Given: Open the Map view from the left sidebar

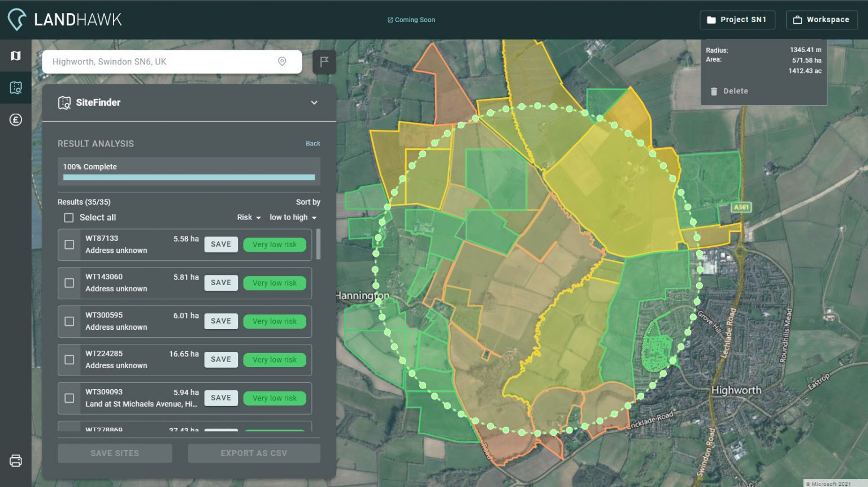Looking at the screenshot, I should click(15, 55).
